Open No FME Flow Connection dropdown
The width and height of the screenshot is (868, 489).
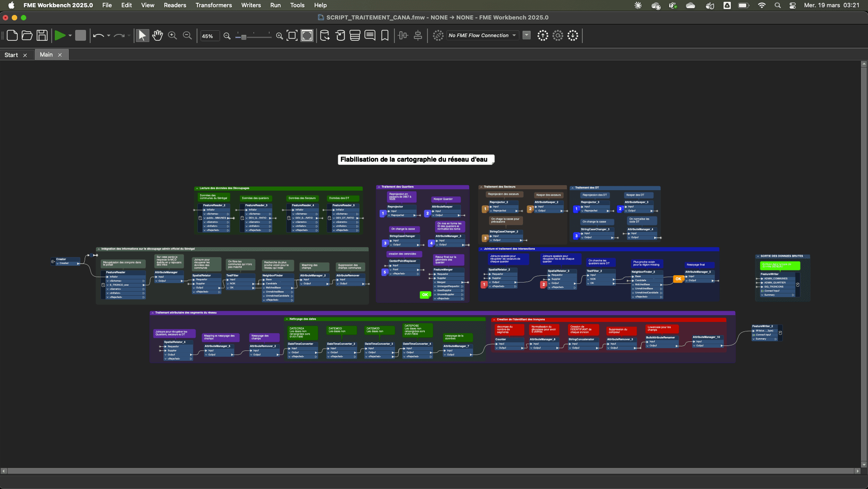coord(482,35)
